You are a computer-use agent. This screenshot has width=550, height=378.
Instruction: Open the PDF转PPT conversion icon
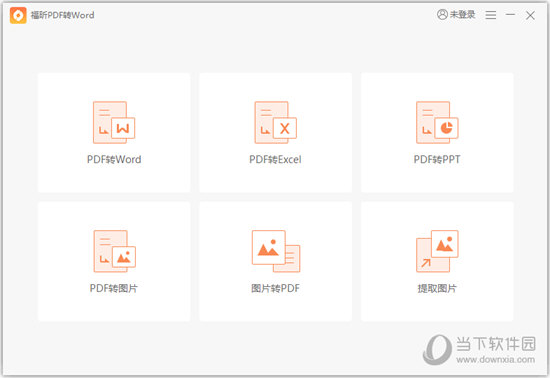point(437,122)
